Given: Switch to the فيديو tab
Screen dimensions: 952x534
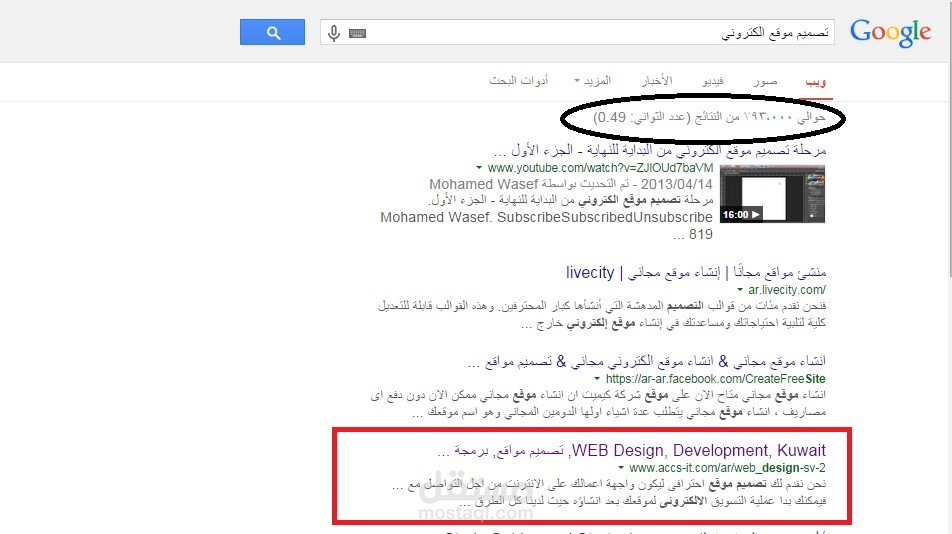Looking at the screenshot, I should (713, 81).
